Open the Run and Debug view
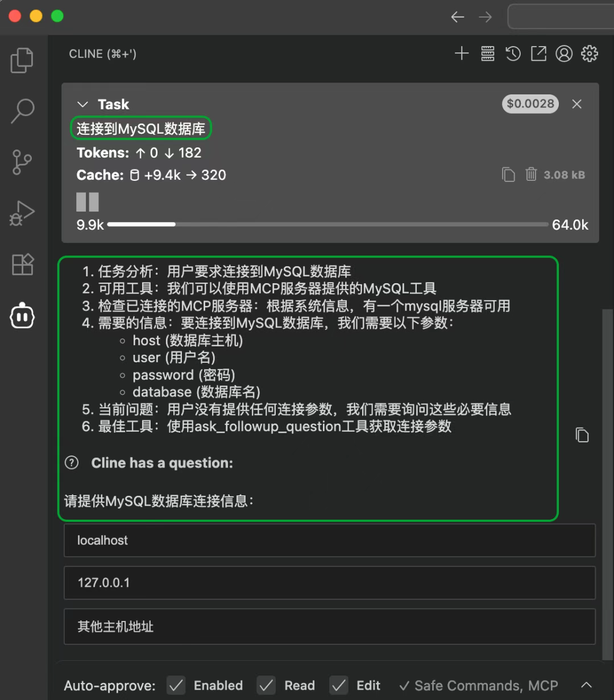The height and width of the screenshot is (700, 614). (x=22, y=213)
